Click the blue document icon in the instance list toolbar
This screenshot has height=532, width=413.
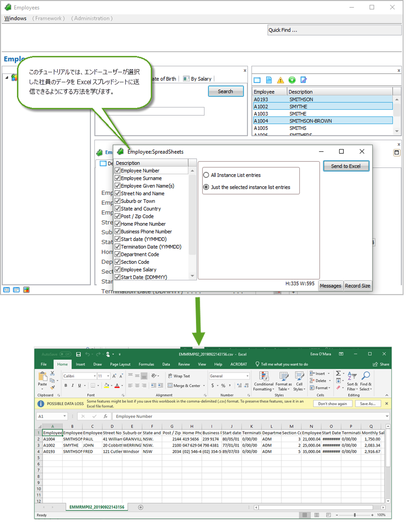tap(269, 80)
